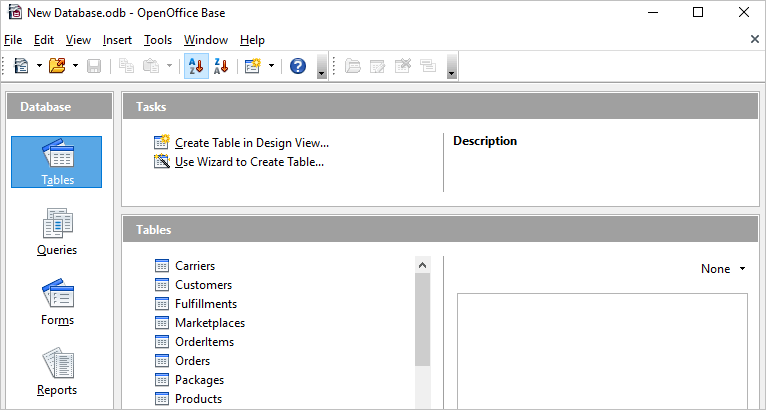This screenshot has width=766, height=410.
Task: Click the Packages table icon
Action: [x=162, y=380]
